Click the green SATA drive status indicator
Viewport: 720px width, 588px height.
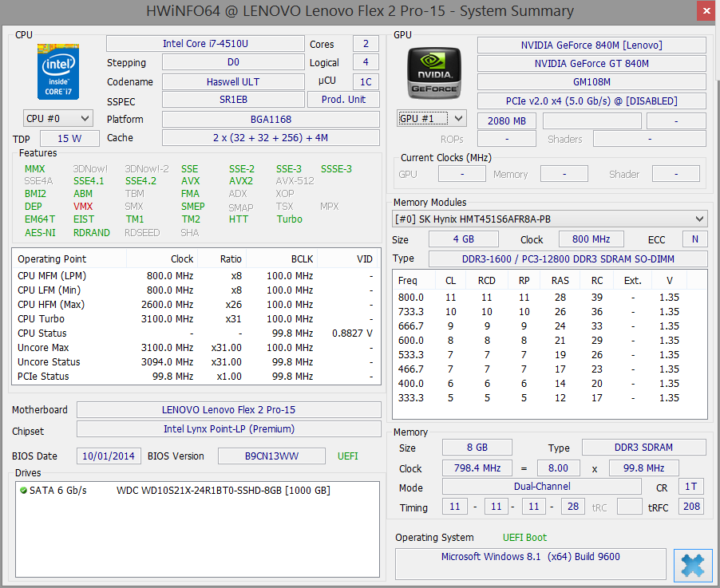pyautogui.click(x=23, y=490)
